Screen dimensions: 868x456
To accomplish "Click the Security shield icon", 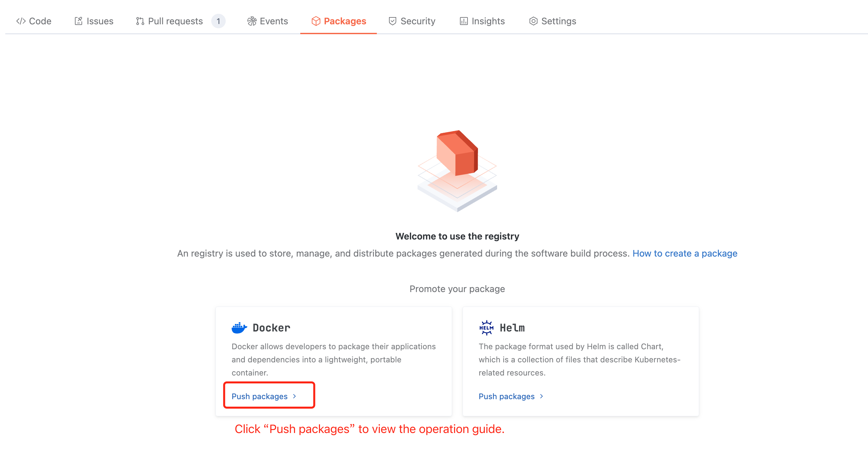I will (x=392, y=21).
